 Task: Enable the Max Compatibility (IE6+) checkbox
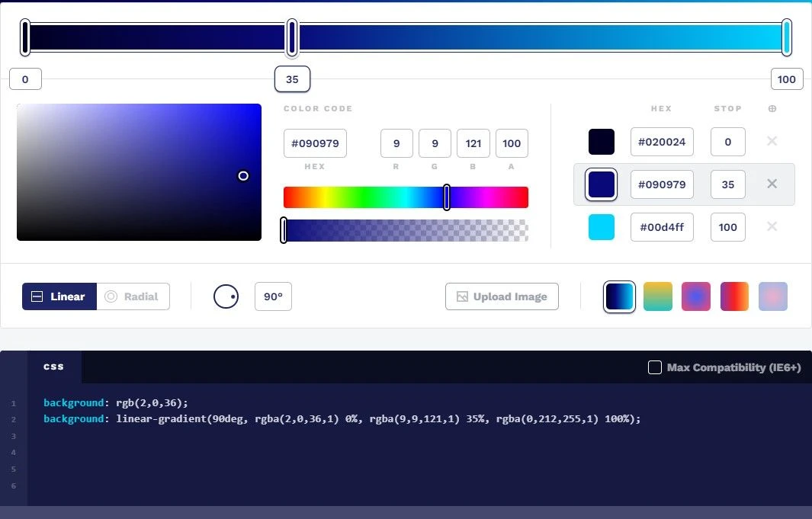[654, 367]
